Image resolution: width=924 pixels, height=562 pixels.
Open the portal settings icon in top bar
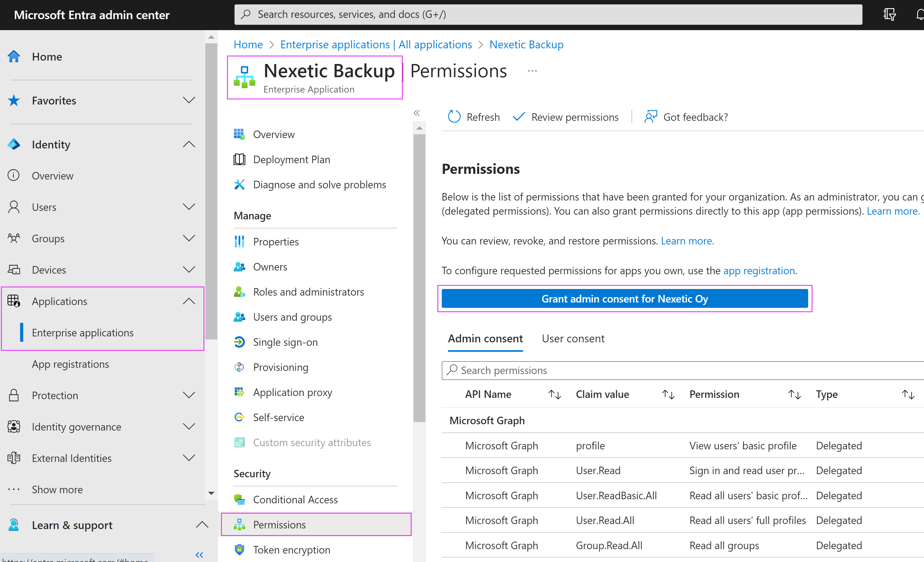click(x=889, y=14)
